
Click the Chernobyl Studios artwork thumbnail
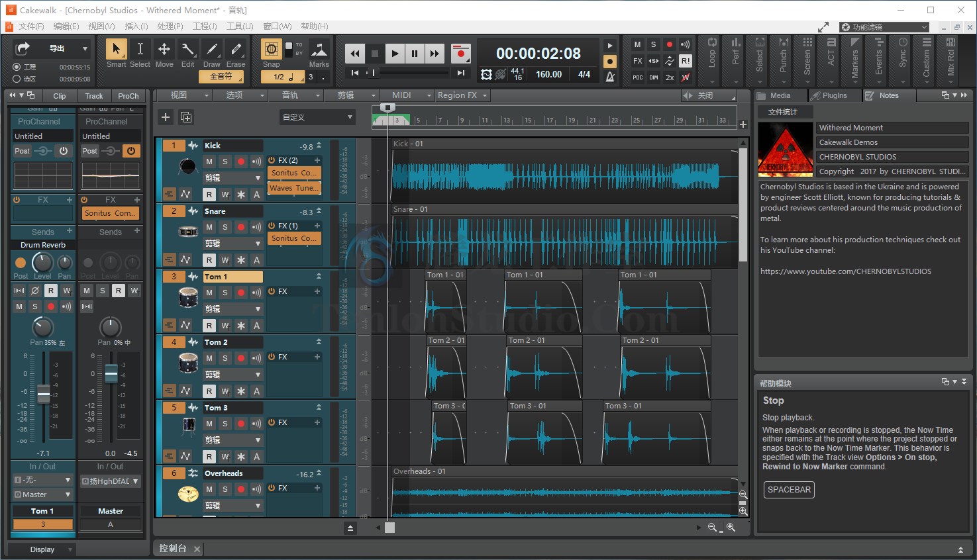pyautogui.click(x=786, y=150)
